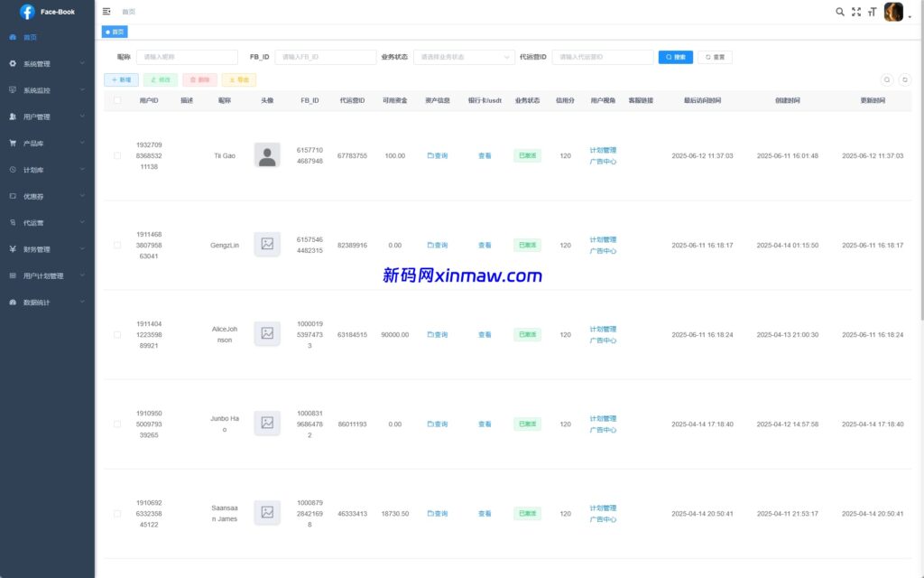This screenshot has height=578, width=924.
Task: Select the Face-Book logo icon in sidebar
Action: pos(26,11)
